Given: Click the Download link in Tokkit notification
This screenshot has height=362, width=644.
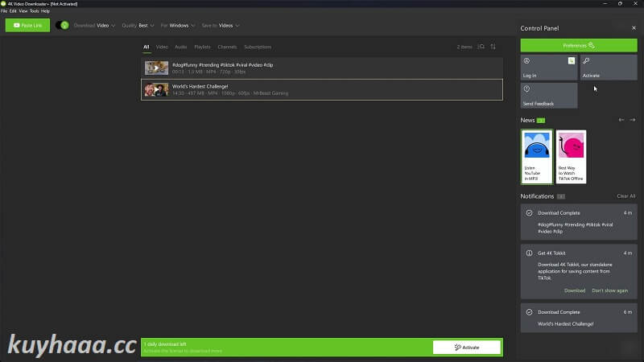Looking at the screenshot, I should coord(575,290).
